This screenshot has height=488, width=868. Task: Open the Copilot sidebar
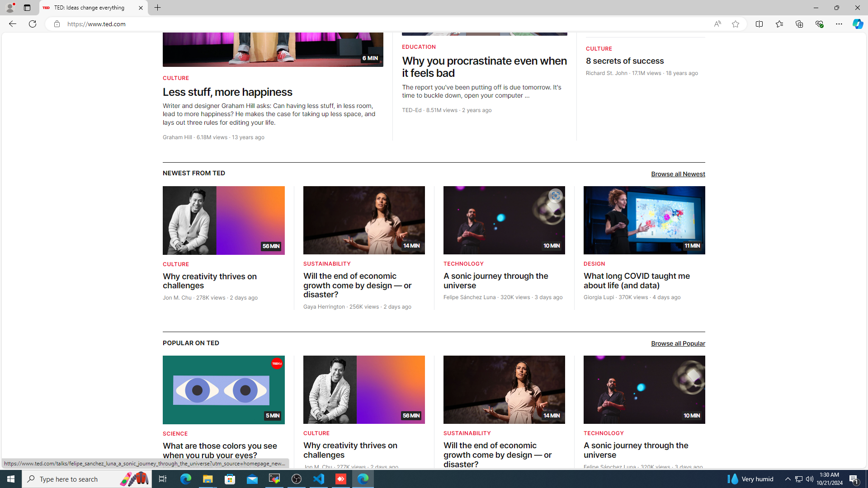[x=858, y=24]
